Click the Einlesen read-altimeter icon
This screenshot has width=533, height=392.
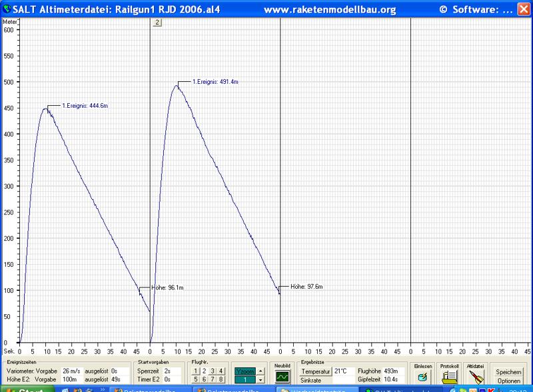coord(423,377)
